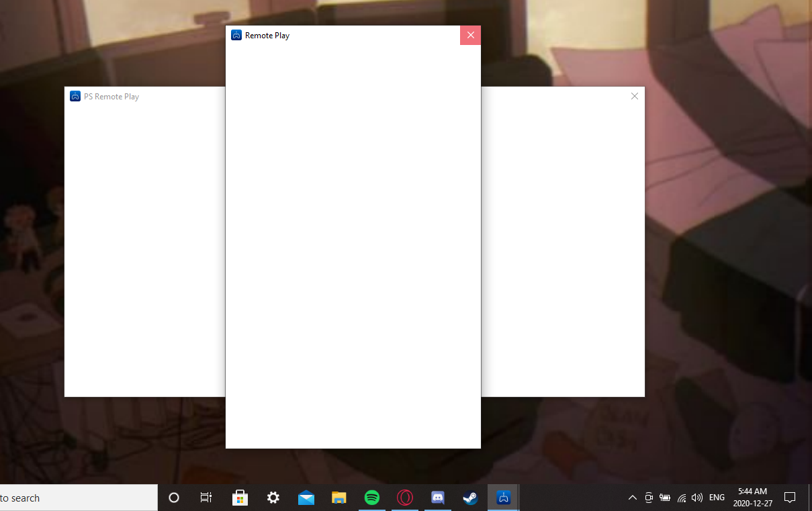Click the Remote Play title bar icon

236,35
